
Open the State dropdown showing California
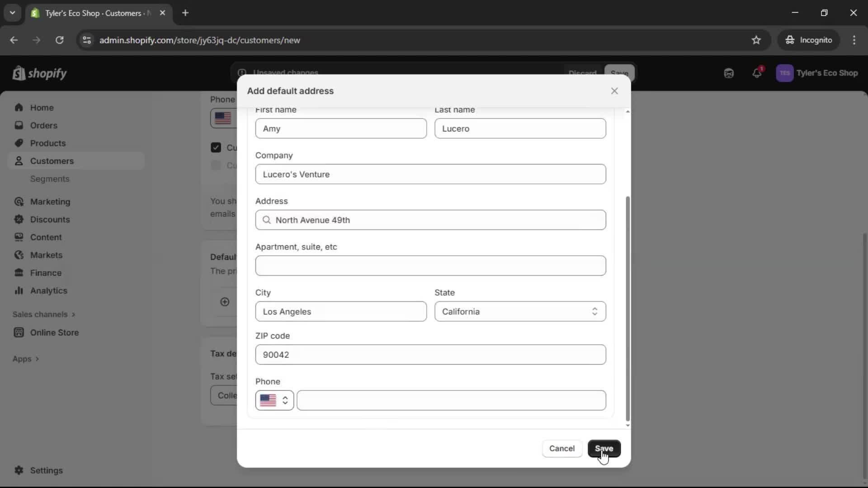pos(520,311)
